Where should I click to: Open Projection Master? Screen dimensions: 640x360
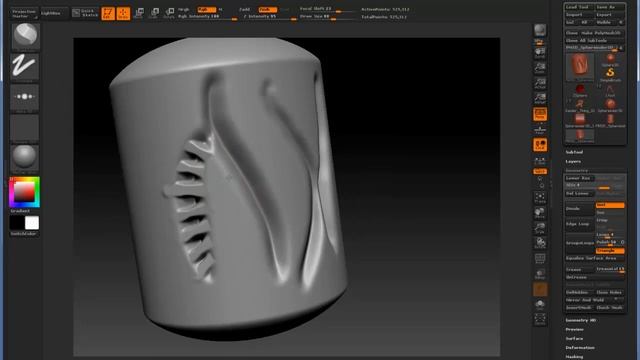[24, 14]
